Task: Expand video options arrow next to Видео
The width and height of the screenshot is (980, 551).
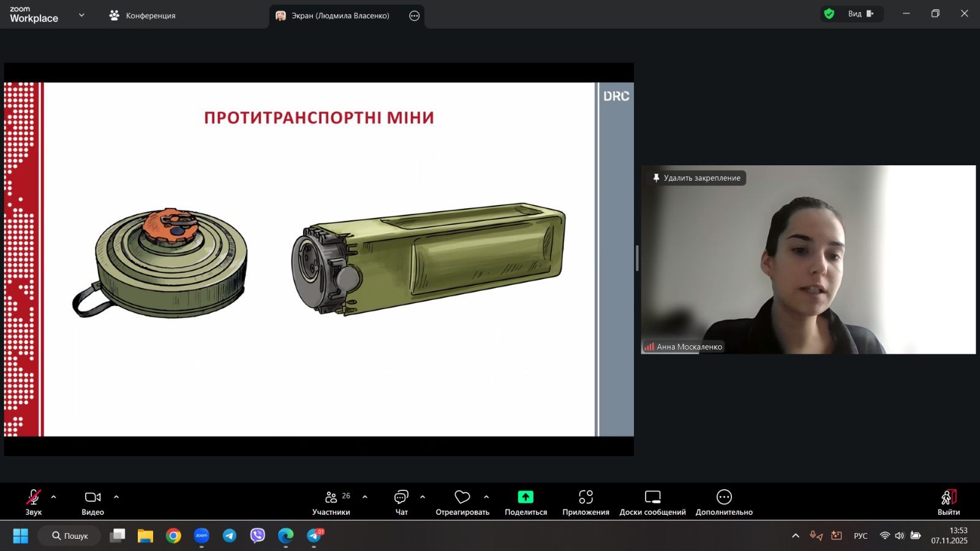Action: [116, 497]
